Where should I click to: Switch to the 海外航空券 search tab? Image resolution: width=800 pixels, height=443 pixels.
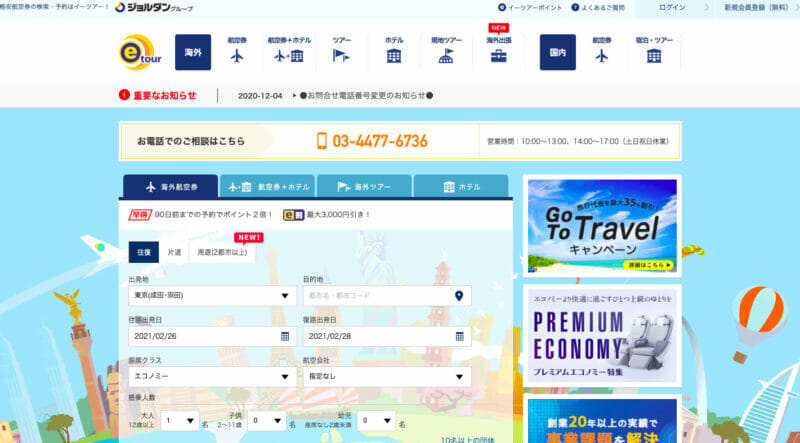170,187
